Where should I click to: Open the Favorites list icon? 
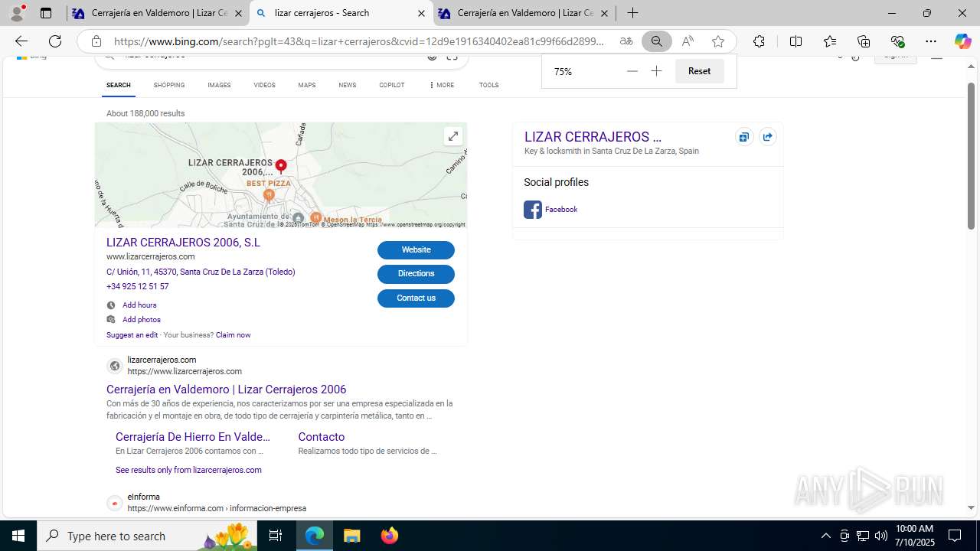[x=830, y=41]
